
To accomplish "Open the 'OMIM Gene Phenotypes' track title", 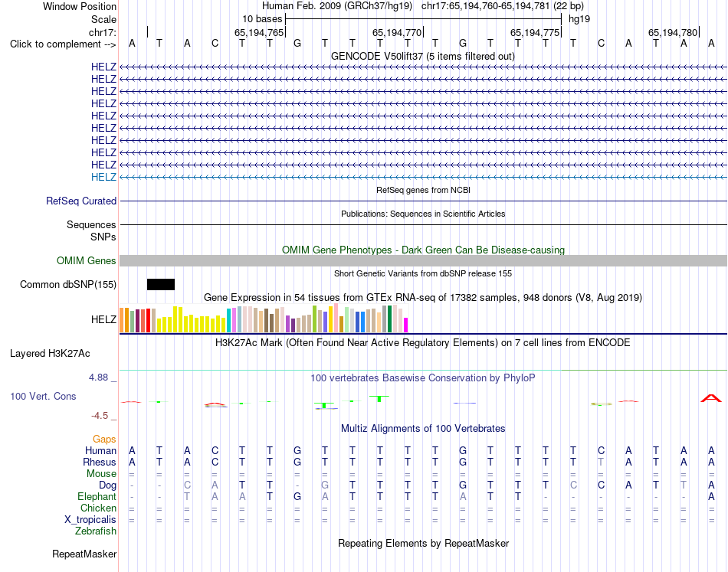I will (423, 250).
